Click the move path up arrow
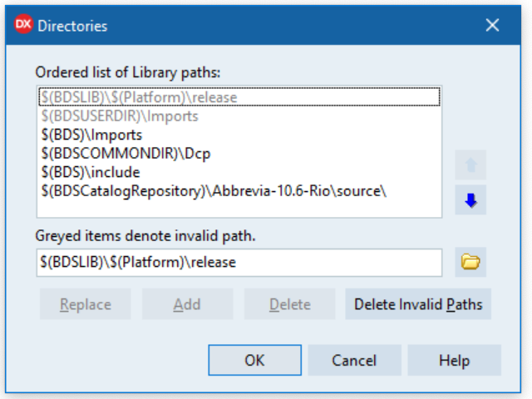532x399 pixels. coord(470,165)
